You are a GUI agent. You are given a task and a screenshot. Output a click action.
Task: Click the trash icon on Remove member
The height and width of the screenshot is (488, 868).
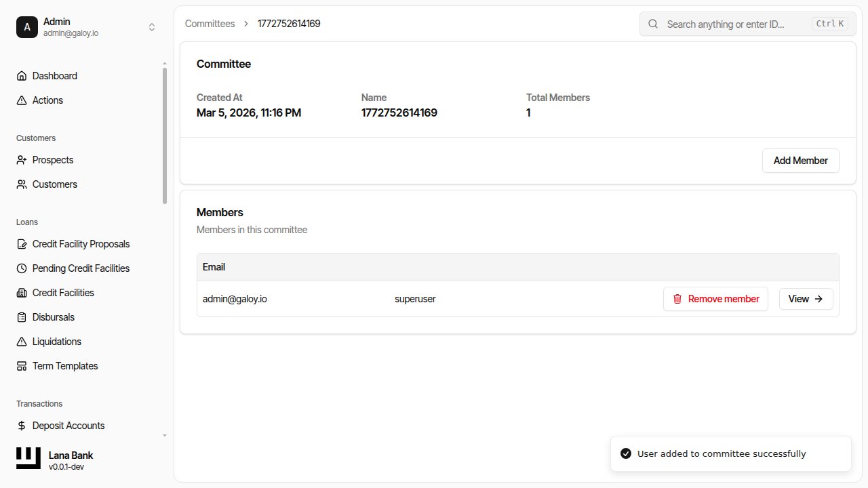click(x=677, y=298)
